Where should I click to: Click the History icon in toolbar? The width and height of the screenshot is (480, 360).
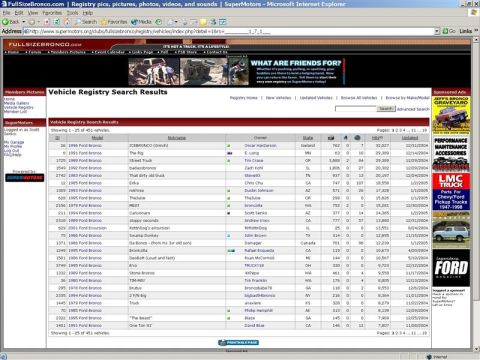point(159,22)
